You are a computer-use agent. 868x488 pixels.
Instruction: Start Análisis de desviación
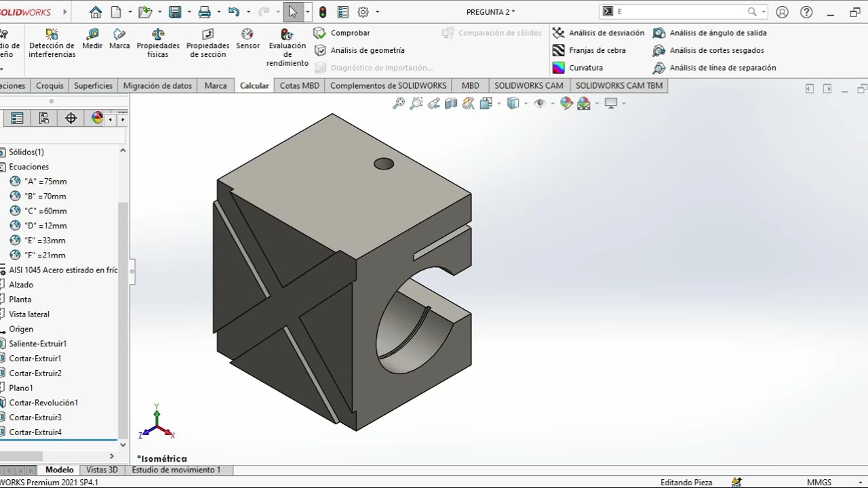[x=598, y=33]
